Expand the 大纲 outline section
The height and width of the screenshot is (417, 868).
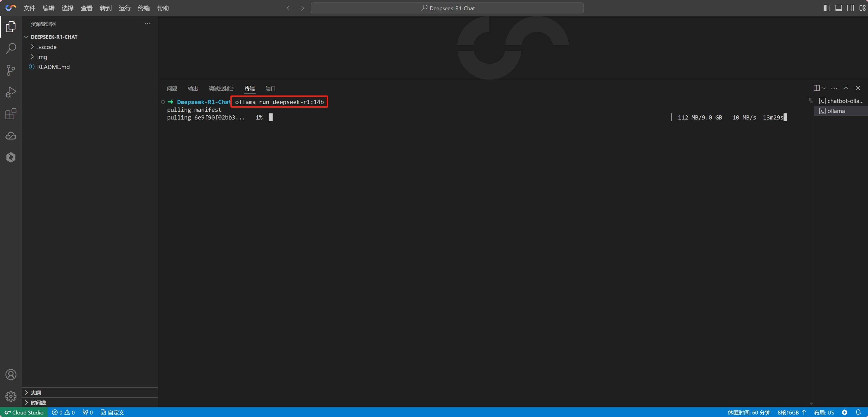36,393
